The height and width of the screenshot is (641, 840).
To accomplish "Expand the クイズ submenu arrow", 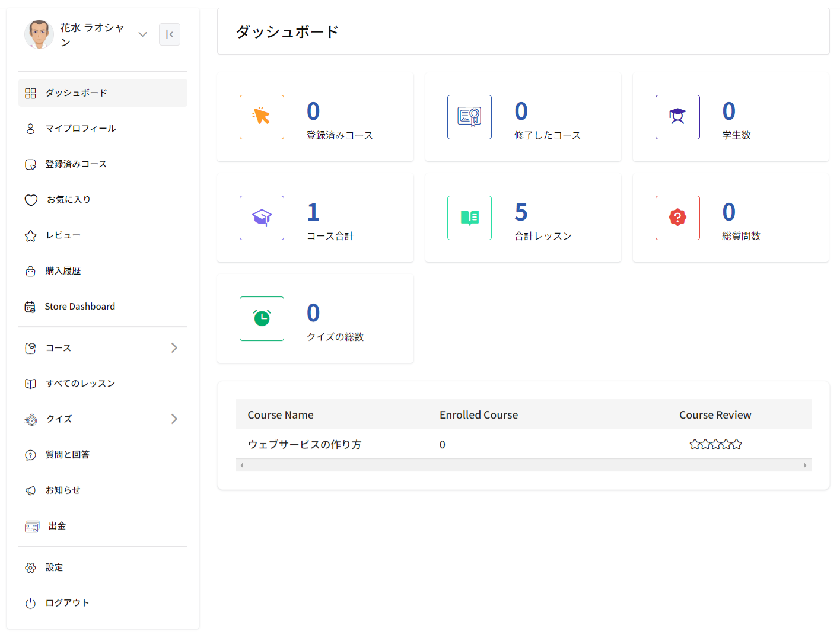I will pyautogui.click(x=174, y=419).
